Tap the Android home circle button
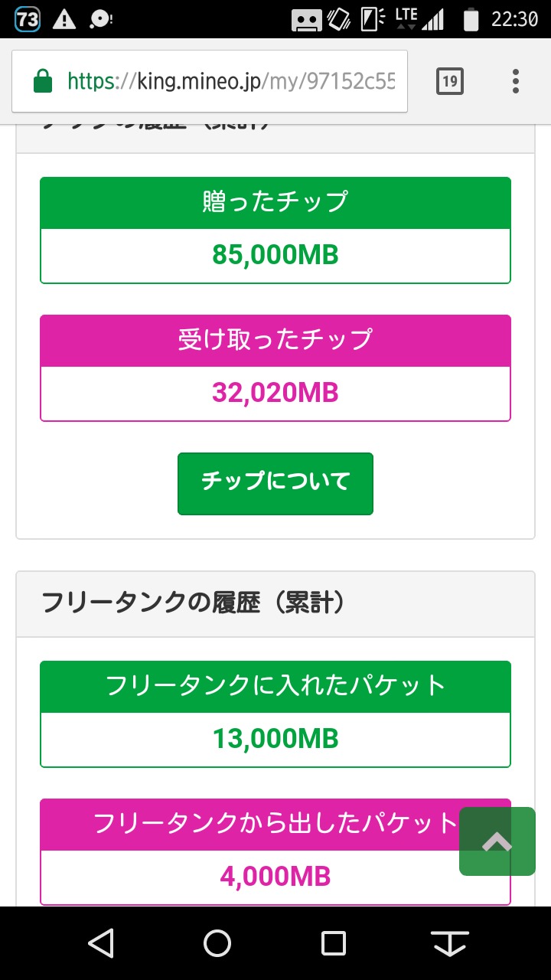Image resolution: width=551 pixels, height=980 pixels. click(217, 943)
